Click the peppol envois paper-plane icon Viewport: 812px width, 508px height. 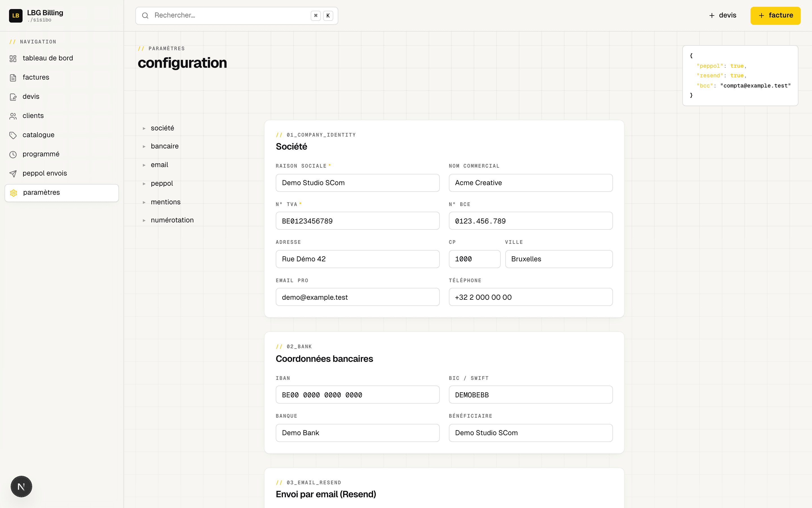(13, 173)
